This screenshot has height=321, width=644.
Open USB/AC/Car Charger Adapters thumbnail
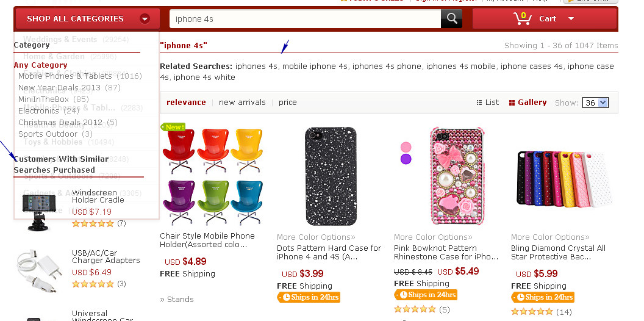(39, 270)
